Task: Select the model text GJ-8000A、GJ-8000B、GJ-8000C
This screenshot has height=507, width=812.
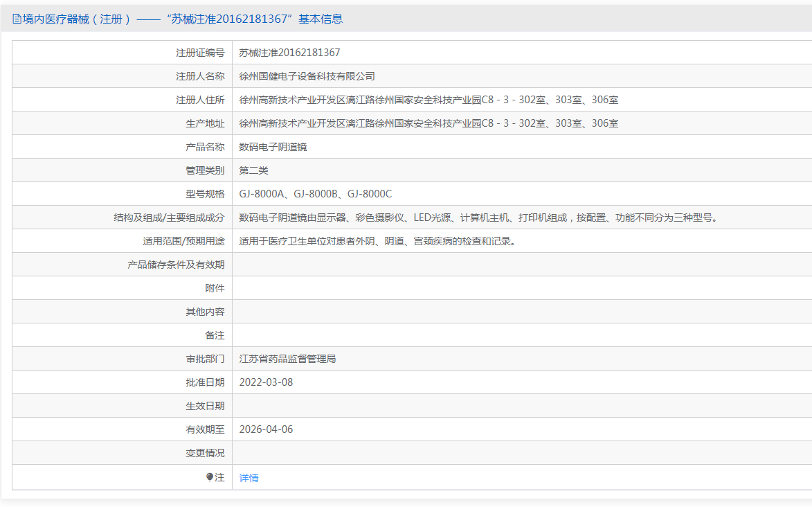Action: (x=315, y=194)
